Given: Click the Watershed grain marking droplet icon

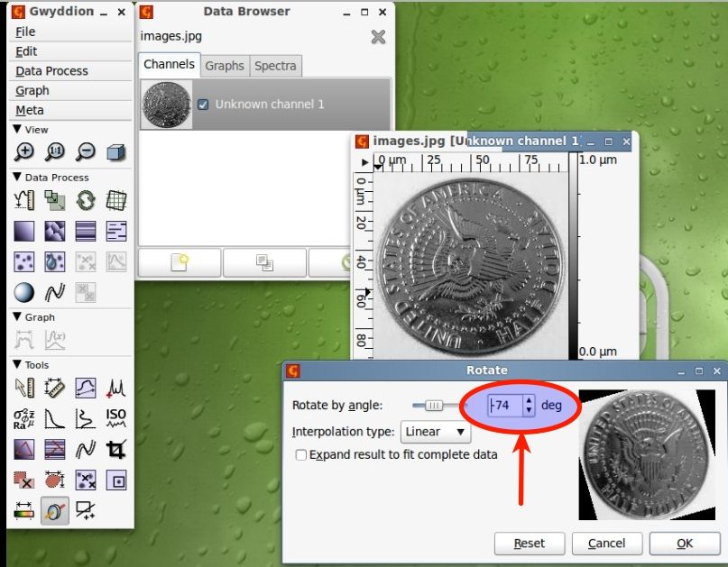Looking at the screenshot, I should pyautogui.click(x=55, y=261).
